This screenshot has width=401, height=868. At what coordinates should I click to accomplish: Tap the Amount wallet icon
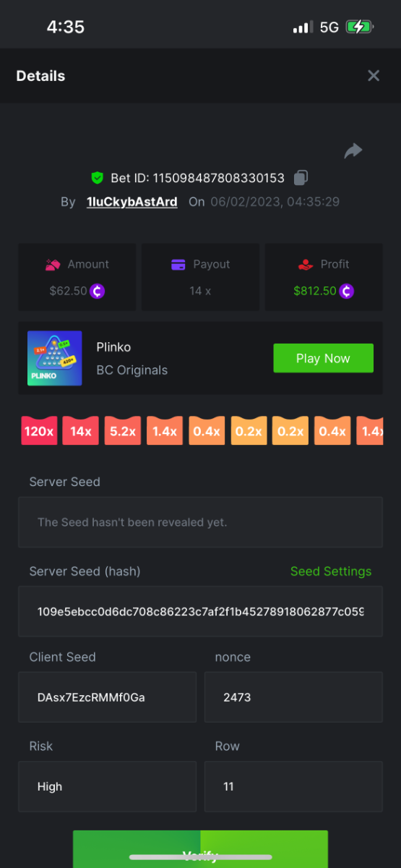[53, 265]
